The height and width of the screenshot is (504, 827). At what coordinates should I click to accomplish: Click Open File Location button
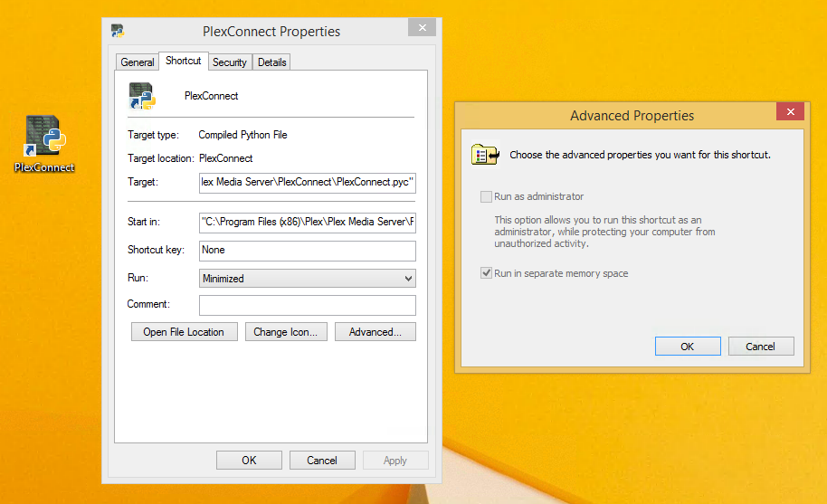(184, 331)
